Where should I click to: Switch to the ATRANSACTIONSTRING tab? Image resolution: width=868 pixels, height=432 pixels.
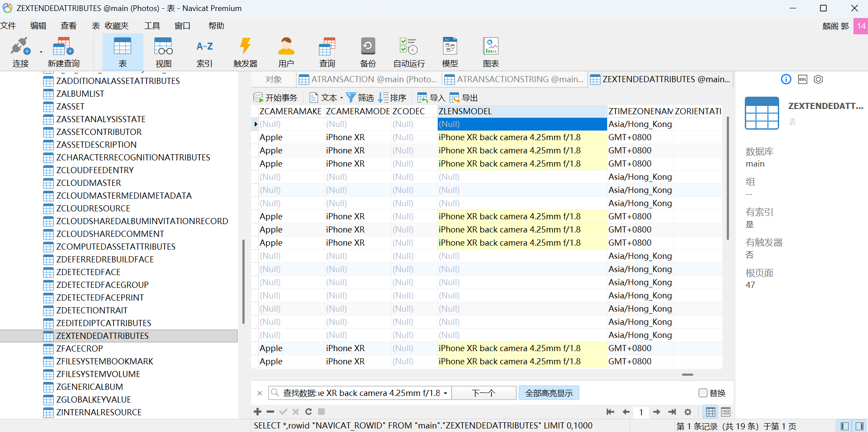514,80
